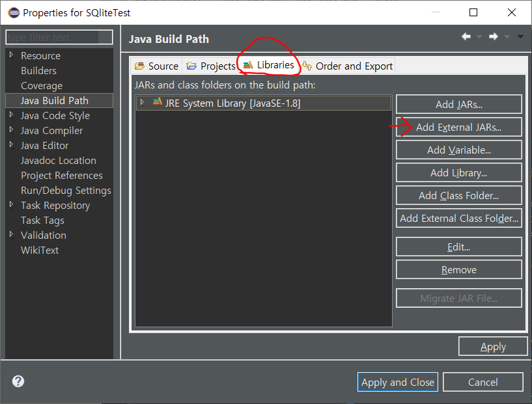Click the Add Library... button

click(458, 173)
